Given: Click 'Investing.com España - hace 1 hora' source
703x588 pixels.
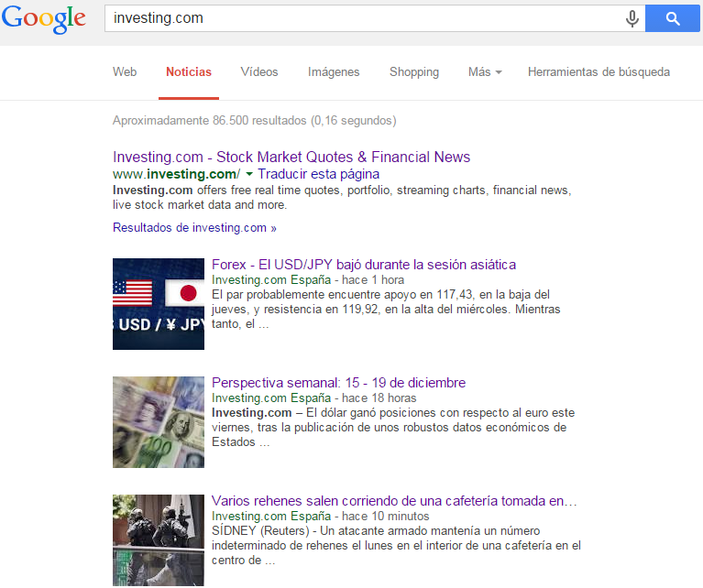Looking at the screenshot, I should (308, 279).
